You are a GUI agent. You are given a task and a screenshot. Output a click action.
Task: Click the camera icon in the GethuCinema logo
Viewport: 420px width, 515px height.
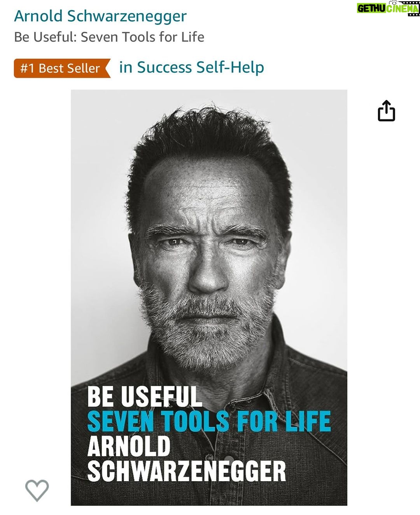point(394,3)
